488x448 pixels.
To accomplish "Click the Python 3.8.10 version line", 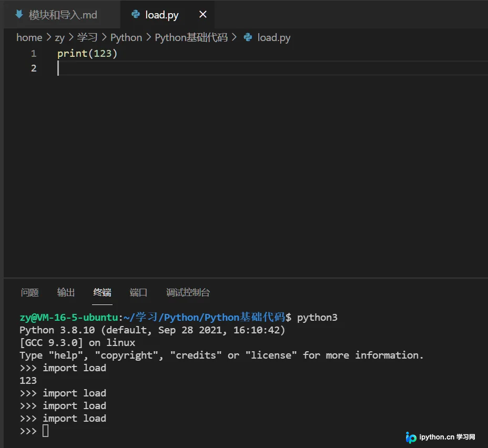I will pos(152,330).
